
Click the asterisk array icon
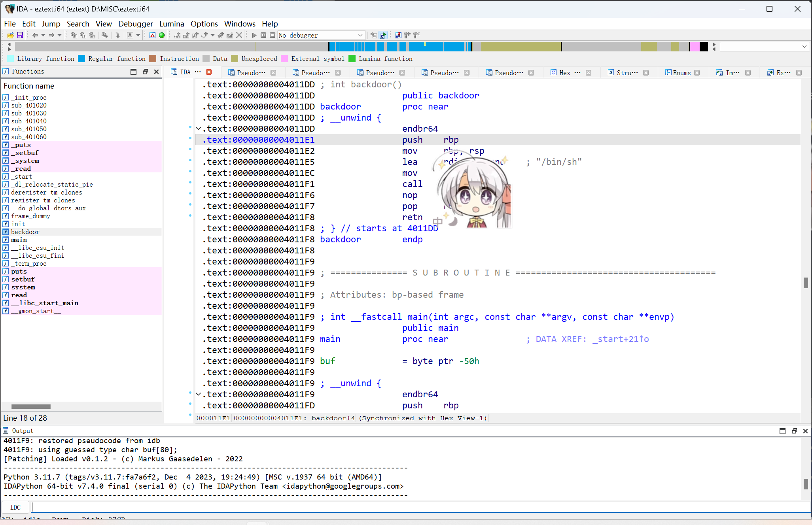pos(221,35)
